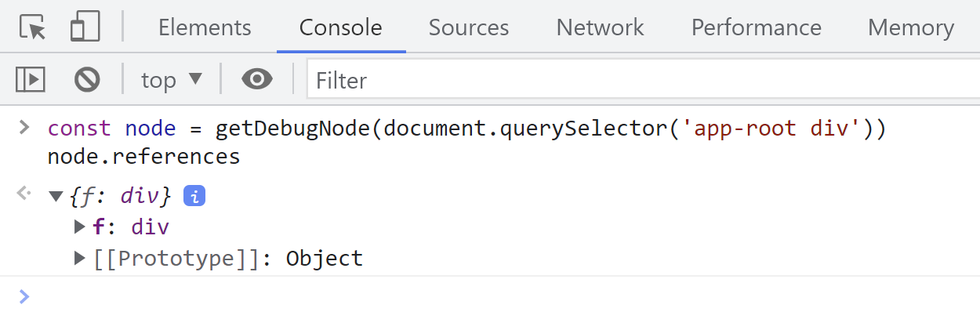Click the inspect element cursor icon
The image size is (980, 319).
(x=33, y=27)
